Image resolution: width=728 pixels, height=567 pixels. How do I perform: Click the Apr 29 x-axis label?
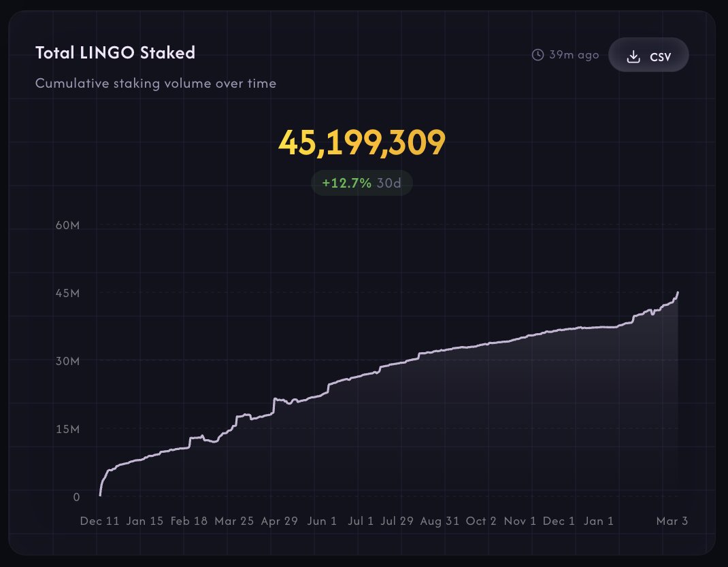(279, 521)
